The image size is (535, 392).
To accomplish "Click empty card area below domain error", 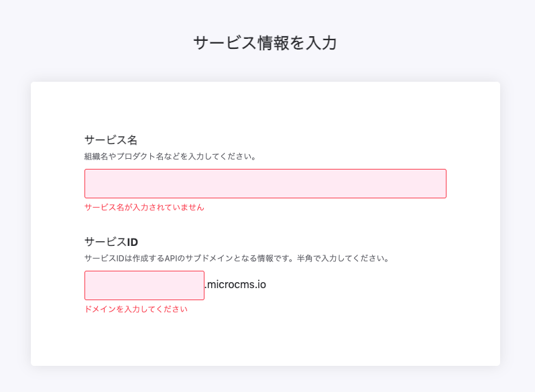I will tap(265, 342).
